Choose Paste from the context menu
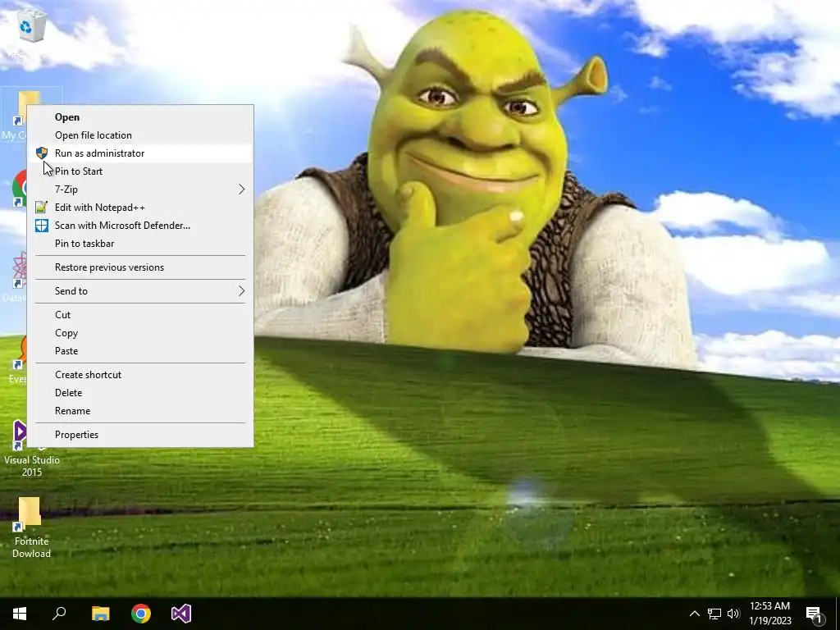840x630 pixels. point(140,351)
